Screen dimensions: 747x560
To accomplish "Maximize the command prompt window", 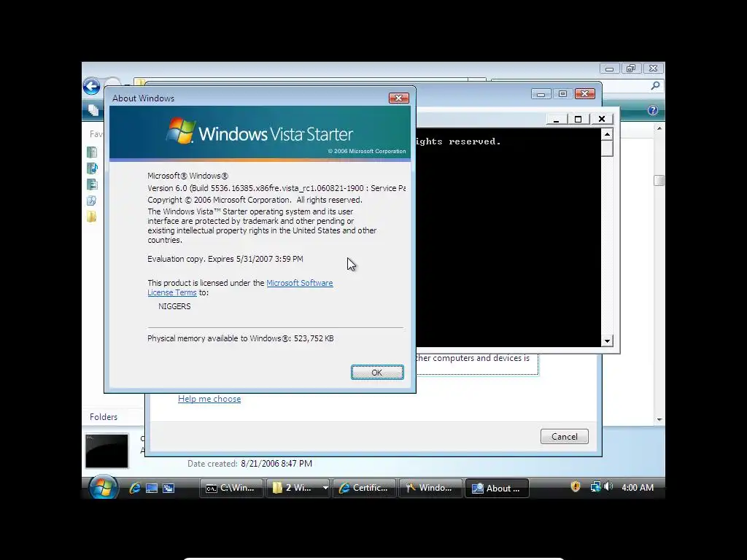I will [578, 119].
